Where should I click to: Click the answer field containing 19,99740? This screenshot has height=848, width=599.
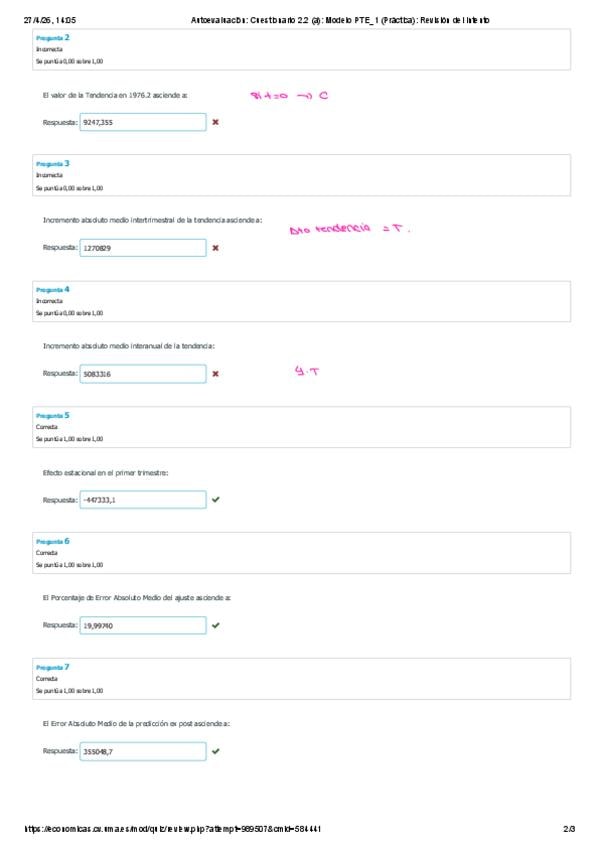click(143, 625)
